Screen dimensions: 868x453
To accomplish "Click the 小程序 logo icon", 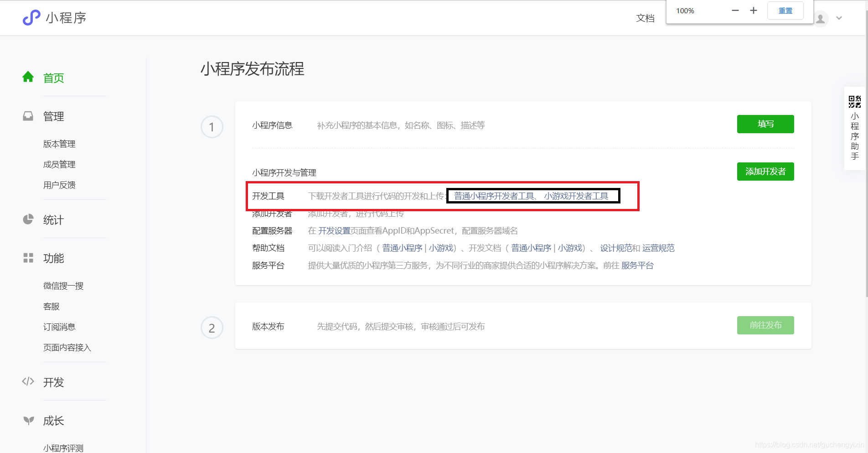I will [31, 17].
